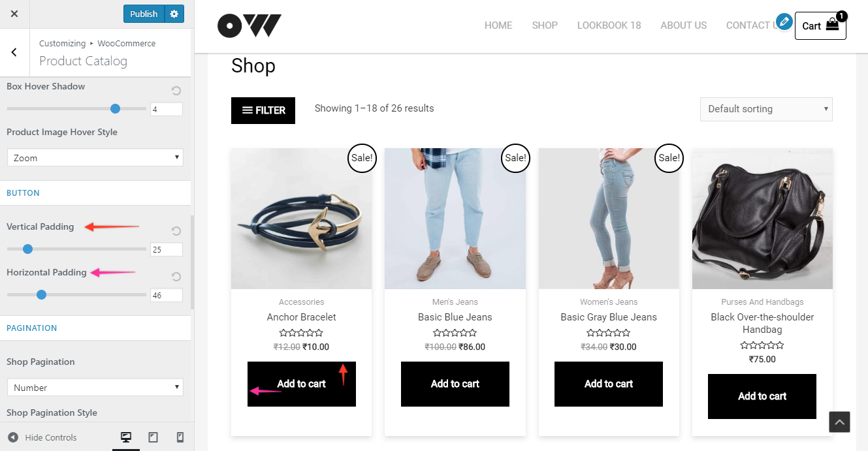Open Shop Pagination Number dropdown
The width and height of the screenshot is (868, 451).
point(95,387)
